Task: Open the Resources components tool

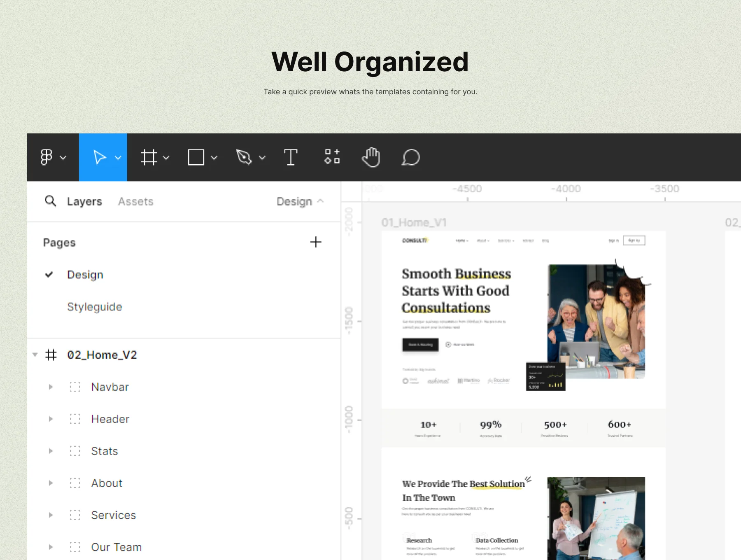Action: (x=332, y=157)
